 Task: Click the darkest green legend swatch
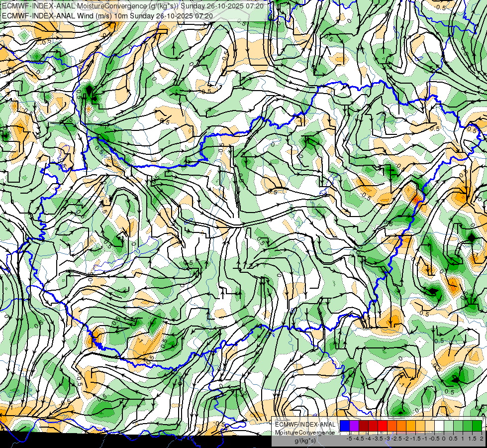(x=478, y=426)
